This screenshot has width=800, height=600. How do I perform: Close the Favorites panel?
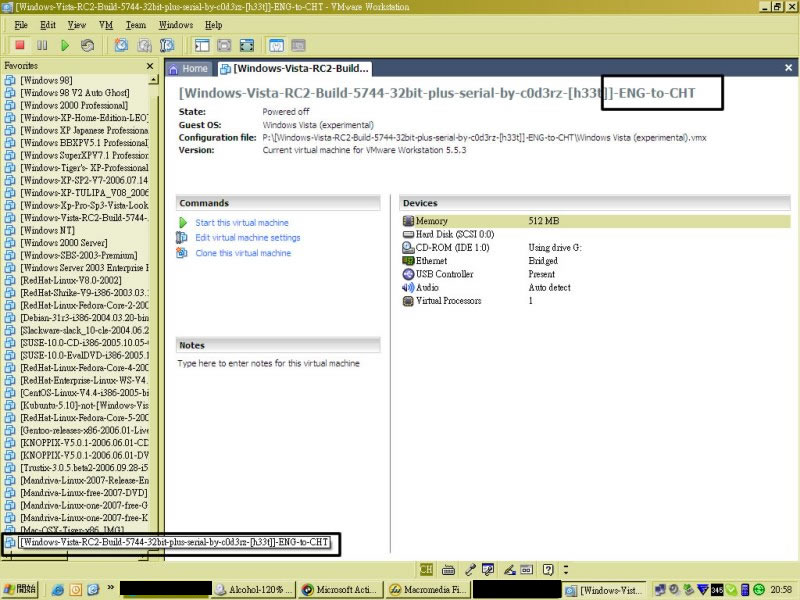point(150,66)
